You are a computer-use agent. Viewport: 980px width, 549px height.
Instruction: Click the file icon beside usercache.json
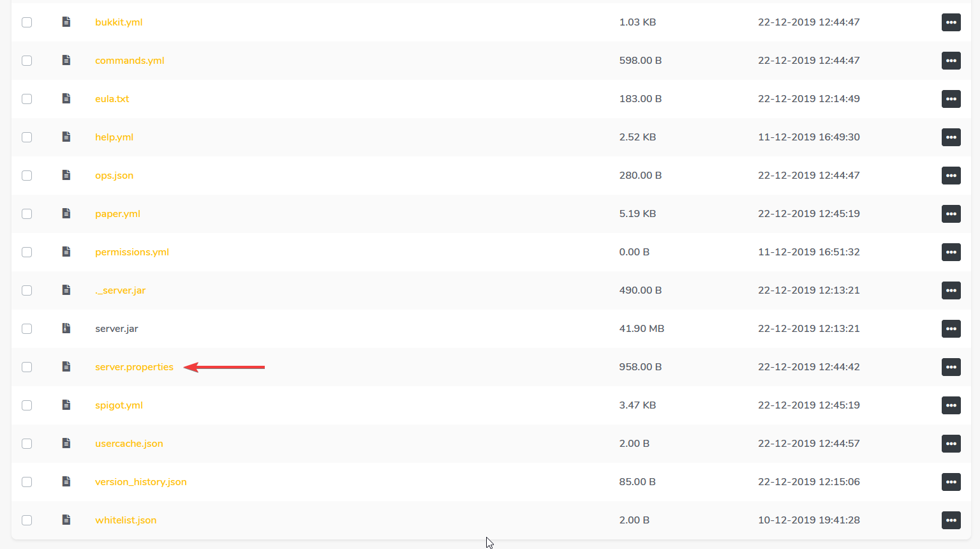click(66, 444)
